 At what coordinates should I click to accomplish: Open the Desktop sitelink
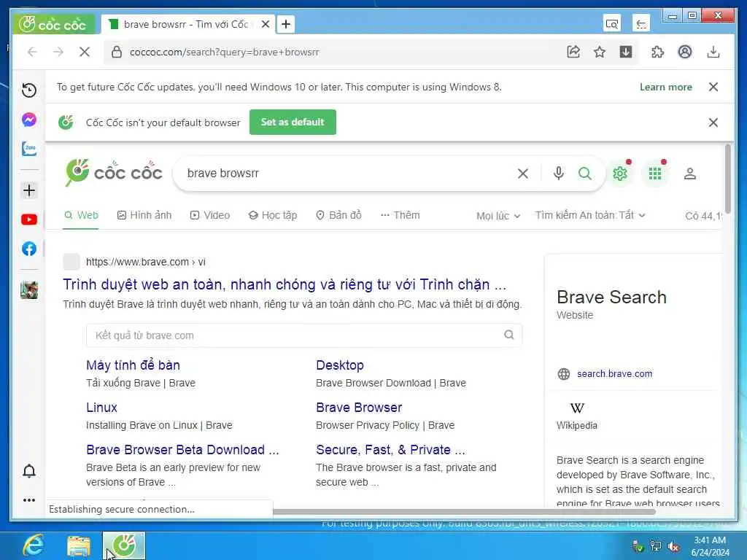click(x=340, y=365)
